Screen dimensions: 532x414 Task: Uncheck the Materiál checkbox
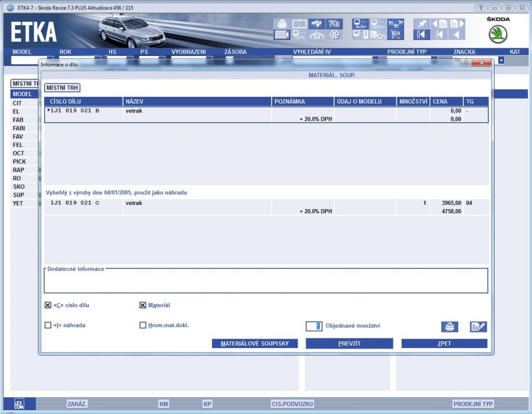point(143,305)
